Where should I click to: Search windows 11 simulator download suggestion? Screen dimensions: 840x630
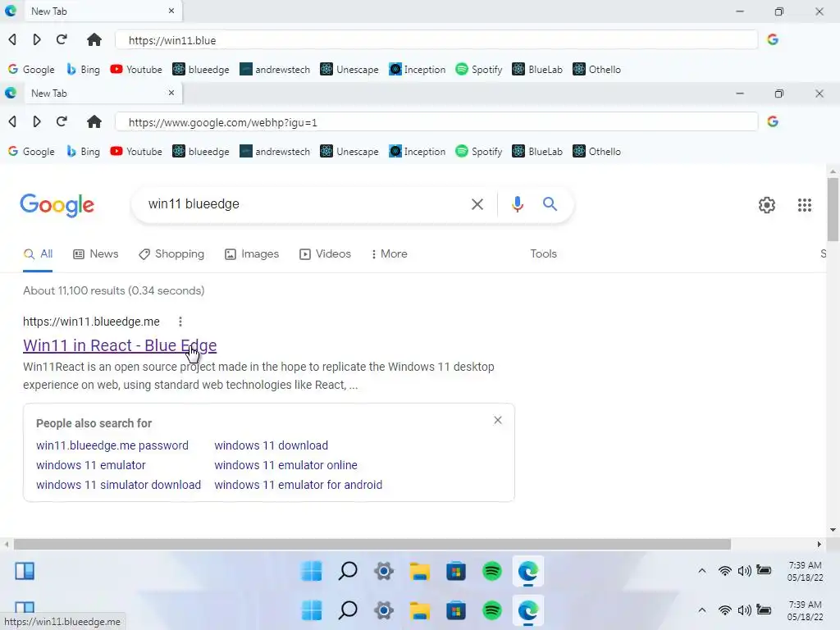(118, 485)
